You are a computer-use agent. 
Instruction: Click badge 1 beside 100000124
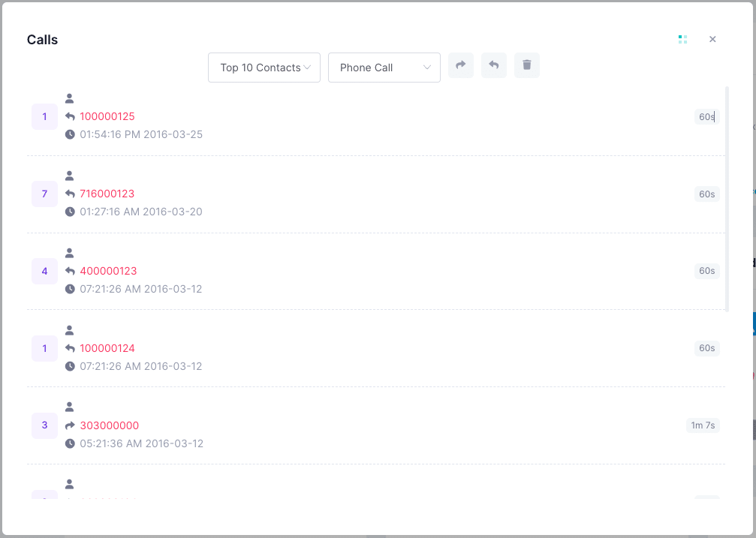(x=44, y=348)
